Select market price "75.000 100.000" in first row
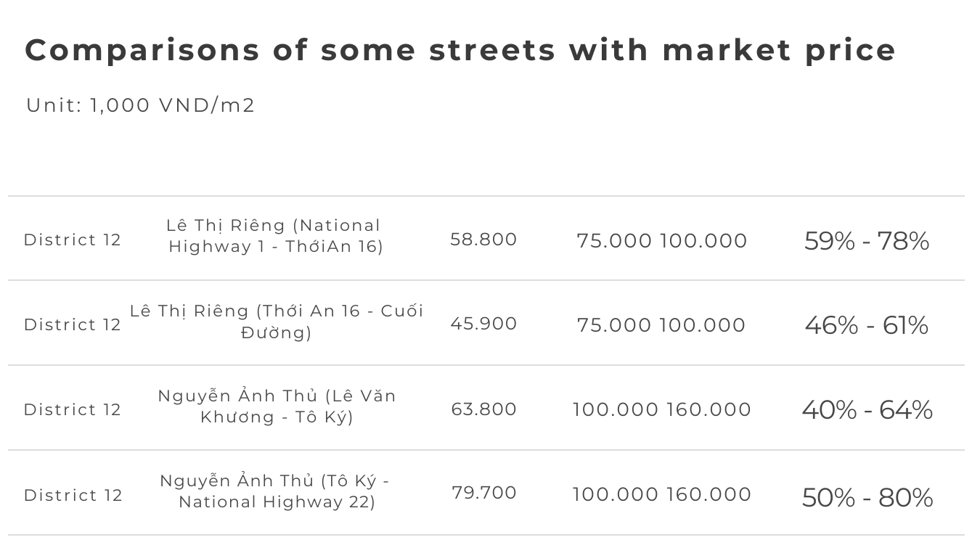The width and height of the screenshot is (980, 540). pyautogui.click(x=662, y=241)
